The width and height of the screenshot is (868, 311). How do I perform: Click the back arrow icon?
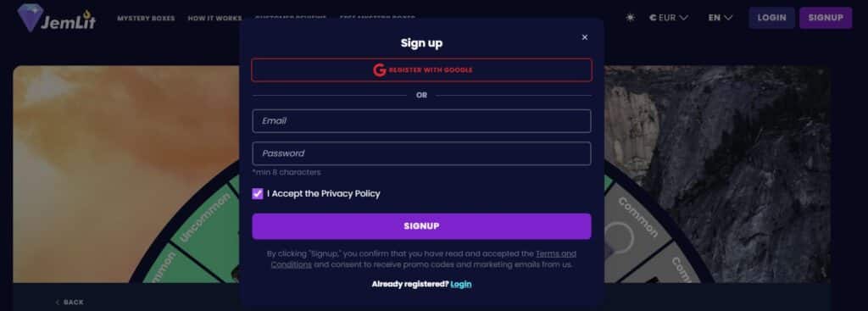tap(58, 303)
